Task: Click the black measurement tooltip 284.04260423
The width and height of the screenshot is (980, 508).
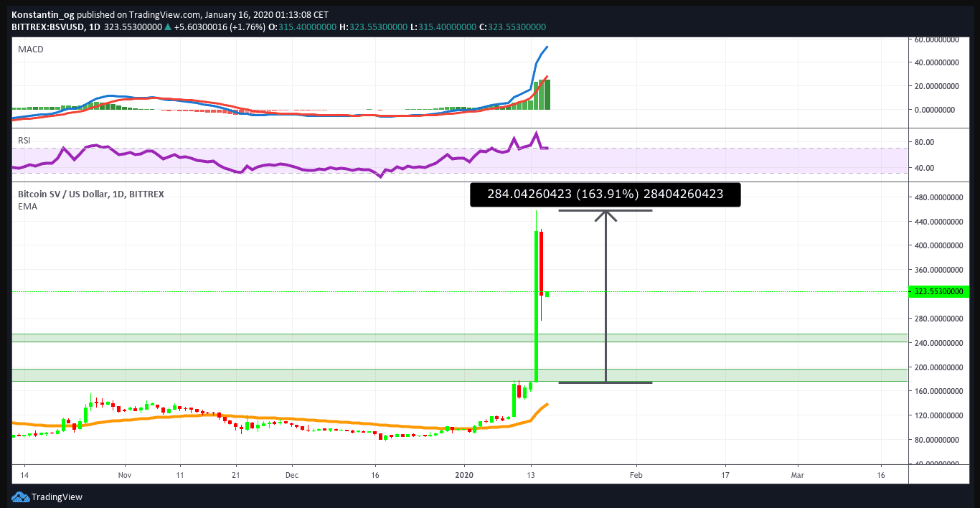Action: point(605,194)
